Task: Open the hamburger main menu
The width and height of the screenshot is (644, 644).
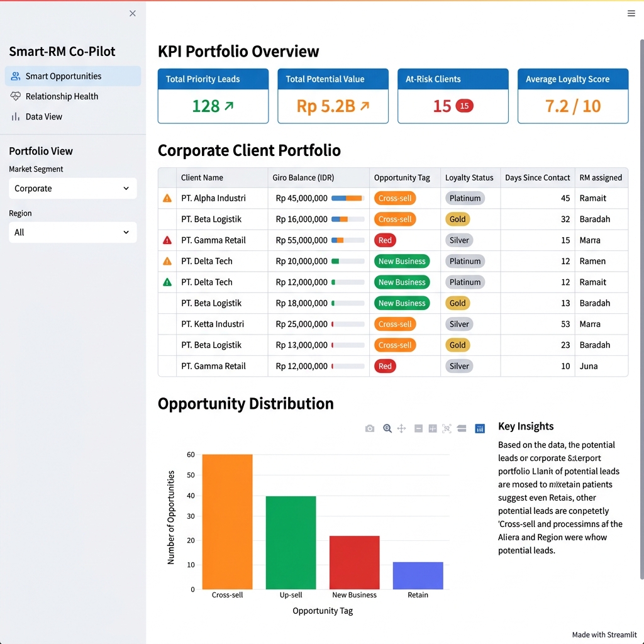Action: point(631,14)
